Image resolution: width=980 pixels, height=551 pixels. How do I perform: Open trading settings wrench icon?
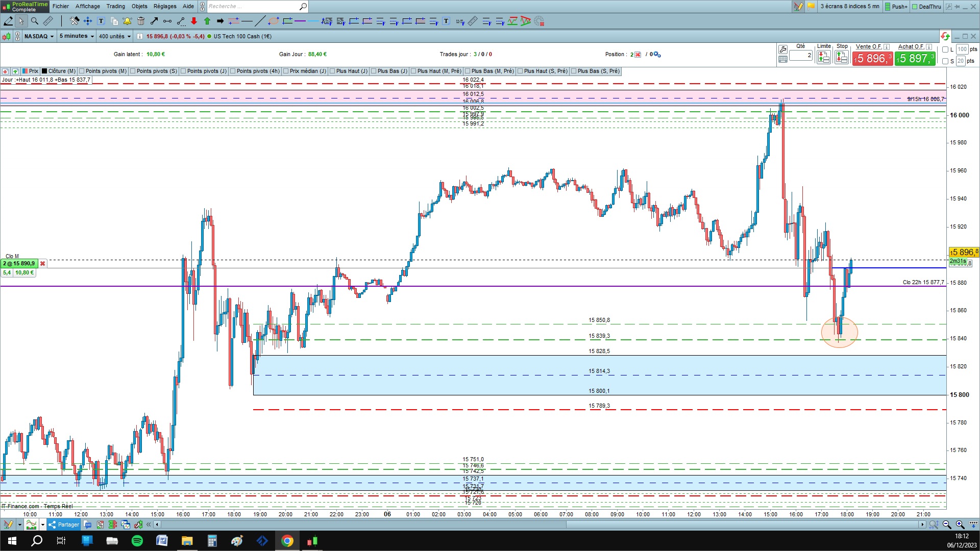(782, 49)
